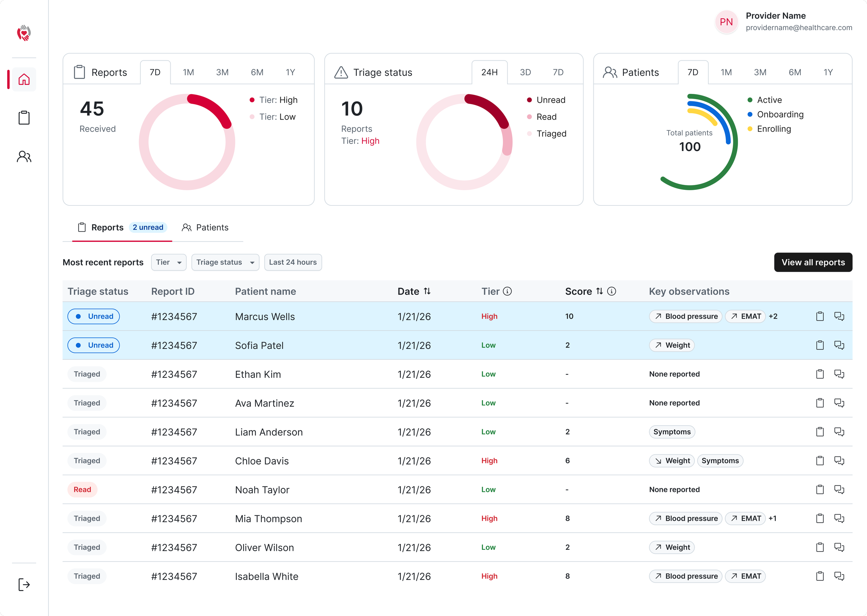Viewport: 867px width, 616px height.
Task: Toggle Read status badge for Noah Taylor
Action: 83,490
